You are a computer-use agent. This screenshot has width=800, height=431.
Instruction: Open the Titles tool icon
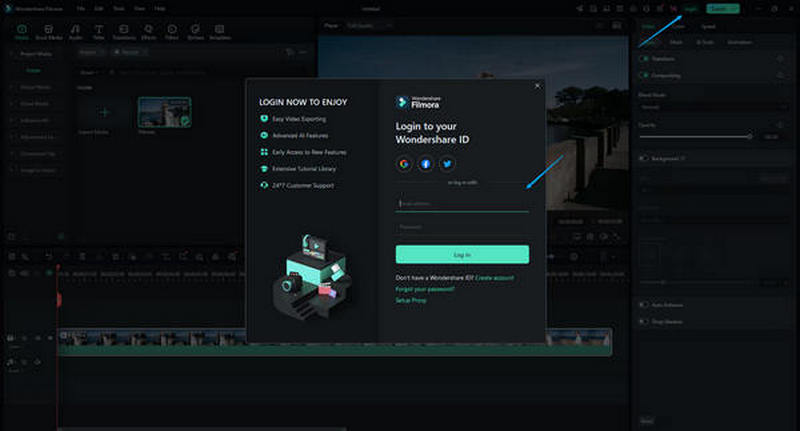(99, 32)
